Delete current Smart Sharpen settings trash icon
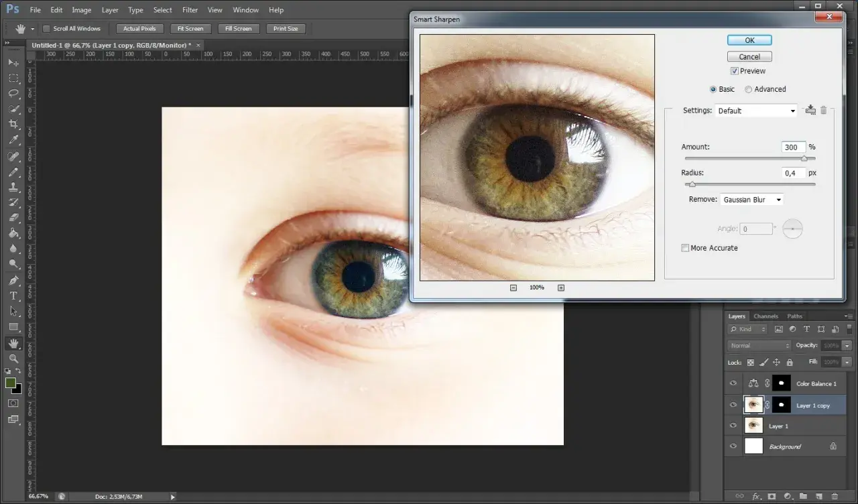 click(824, 110)
